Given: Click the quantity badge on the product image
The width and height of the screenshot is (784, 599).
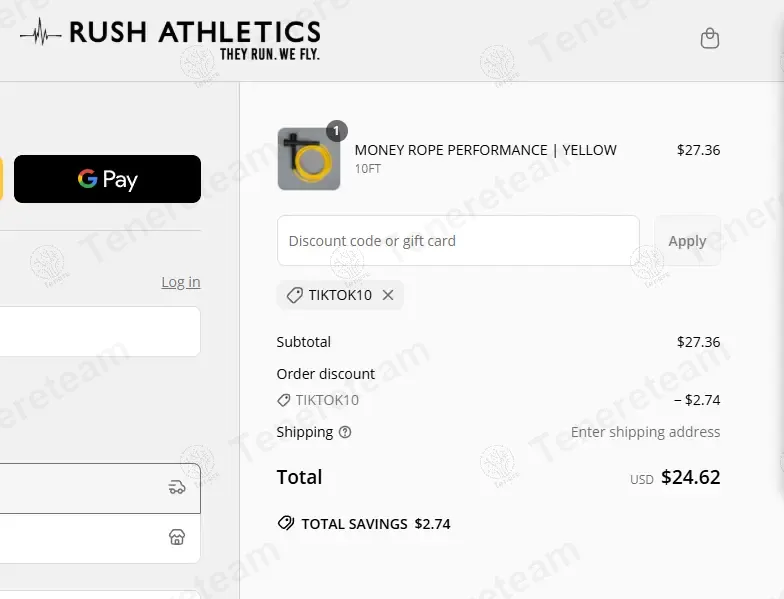Looking at the screenshot, I should [x=337, y=131].
